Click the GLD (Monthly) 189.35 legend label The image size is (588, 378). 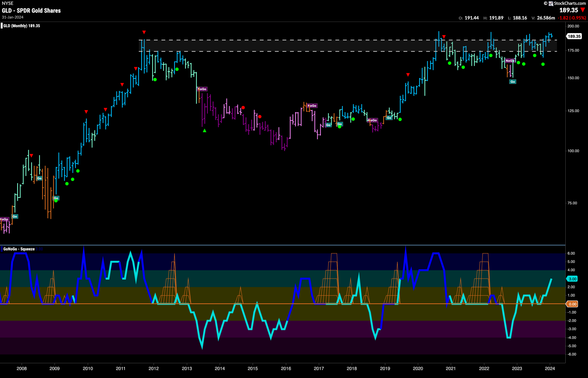[22, 26]
